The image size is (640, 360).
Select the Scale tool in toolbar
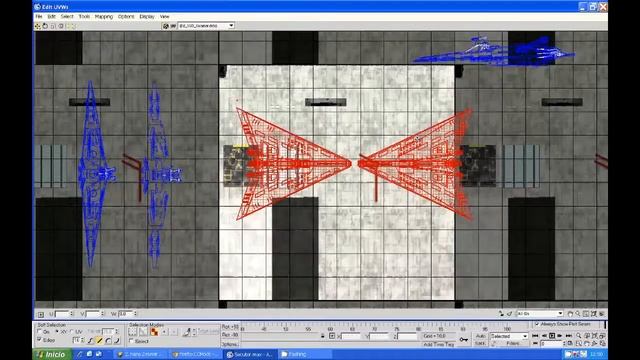pyautogui.click(x=53, y=26)
